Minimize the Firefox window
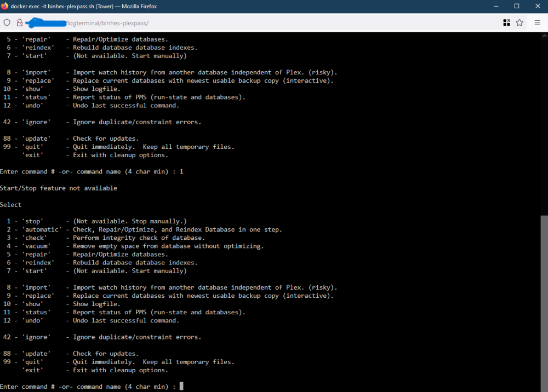Image resolution: width=548 pixels, height=392 pixels. click(496, 6)
